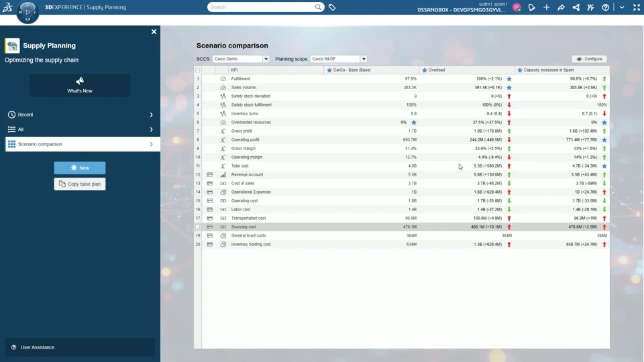Click the Safety stock deviation row icon
Image resolution: width=644 pixels, height=362 pixels.
(223, 96)
